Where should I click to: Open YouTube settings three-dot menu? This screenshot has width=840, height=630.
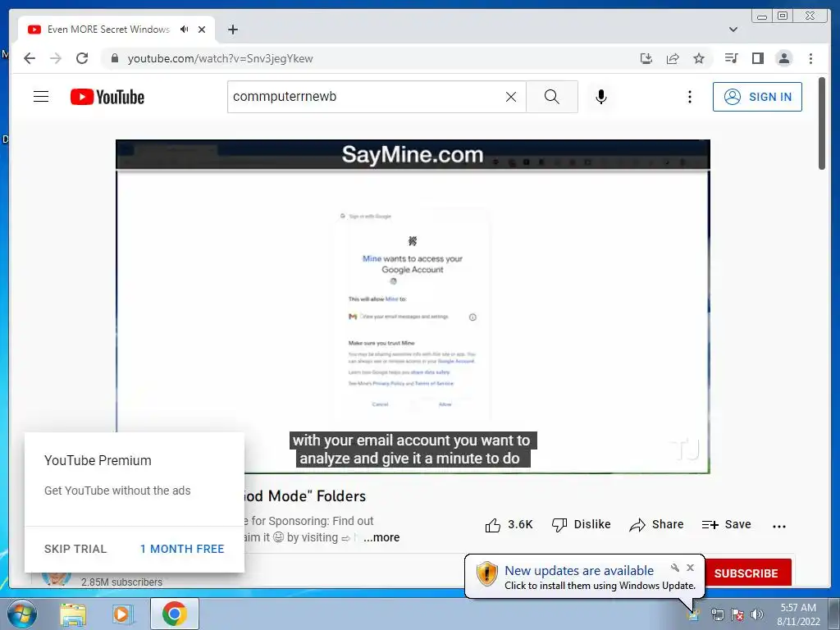pyautogui.click(x=689, y=97)
